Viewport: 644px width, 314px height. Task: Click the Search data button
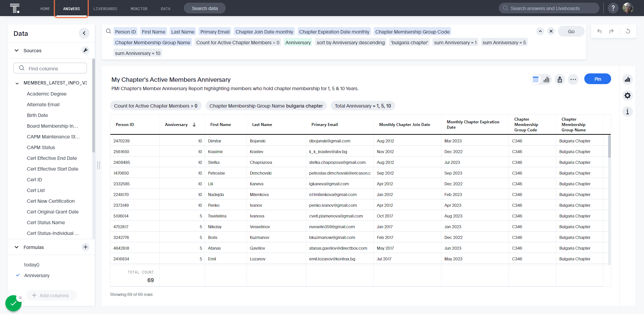(x=205, y=8)
